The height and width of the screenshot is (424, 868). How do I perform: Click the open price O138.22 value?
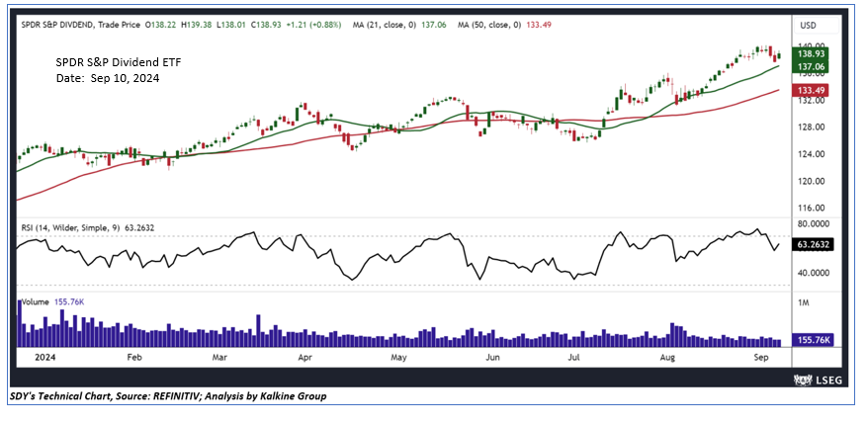(x=160, y=25)
